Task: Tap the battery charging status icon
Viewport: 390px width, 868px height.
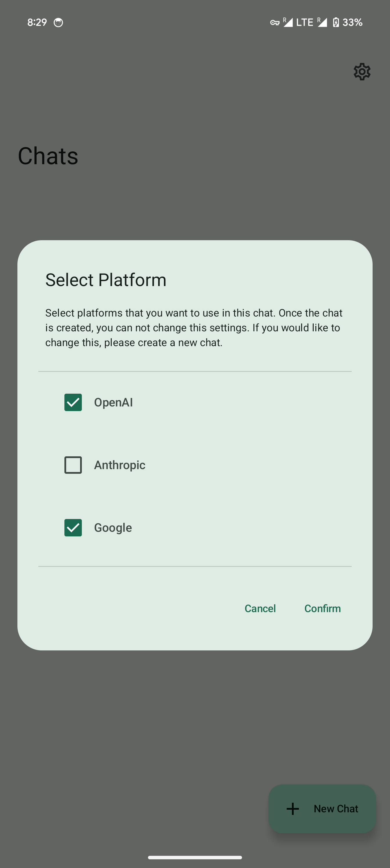Action: click(336, 22)
